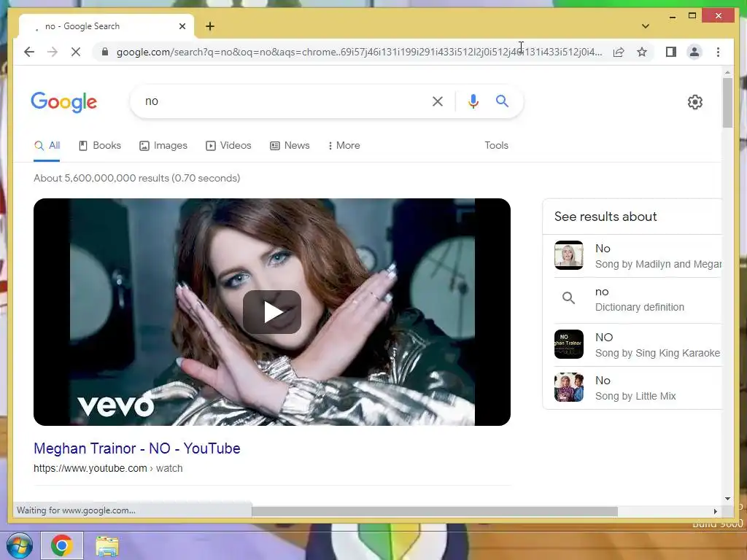The height and width of the screenshot is (560, 747).
Task: Switch to the News tab
Action: [x=290, y=146]
